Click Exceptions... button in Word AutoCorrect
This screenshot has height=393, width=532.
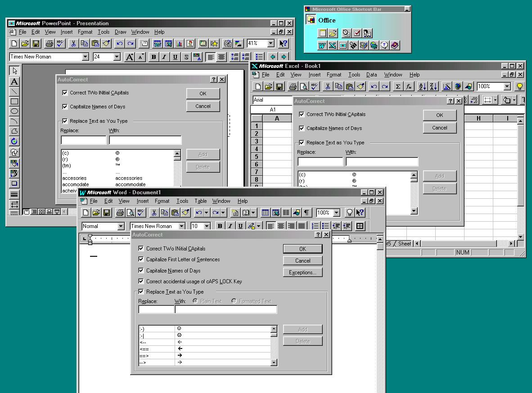pyautogui.click(x=302, y=272)
